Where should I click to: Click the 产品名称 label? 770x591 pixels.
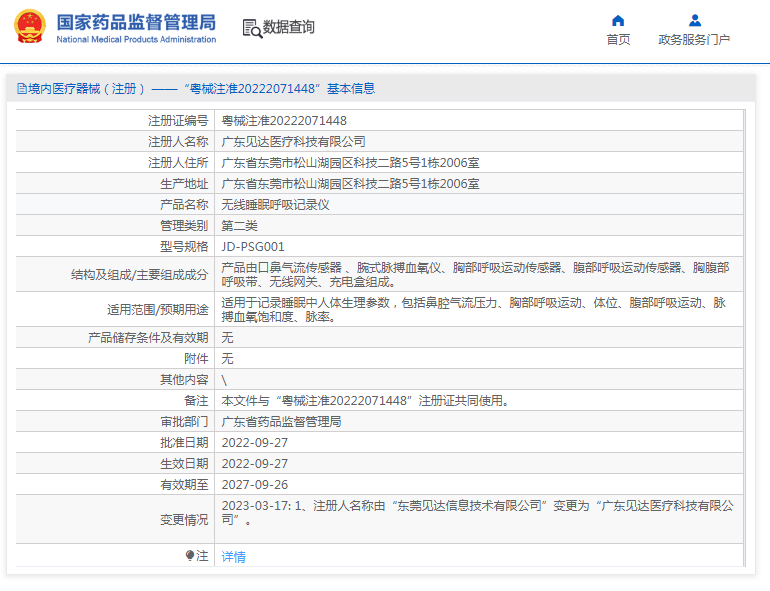click(184, 205)
